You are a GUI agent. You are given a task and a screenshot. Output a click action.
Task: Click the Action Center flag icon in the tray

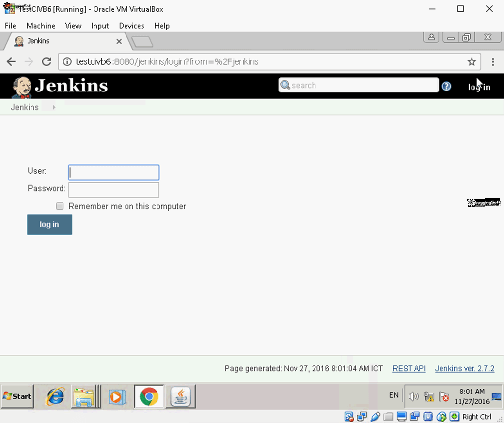pyautogui.click(x=444, y=396)
